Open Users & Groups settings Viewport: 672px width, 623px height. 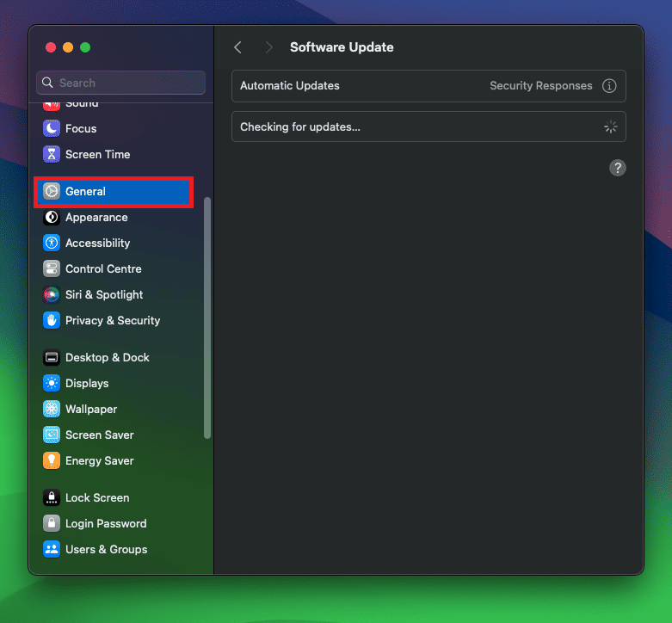click(x=114, y=549)
